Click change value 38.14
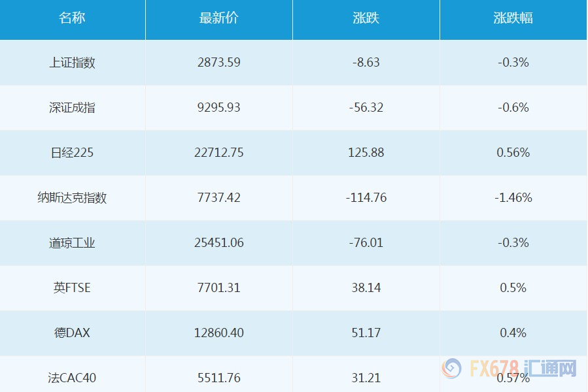This screenshot has width=588, height=392. [x=366, y=288]
